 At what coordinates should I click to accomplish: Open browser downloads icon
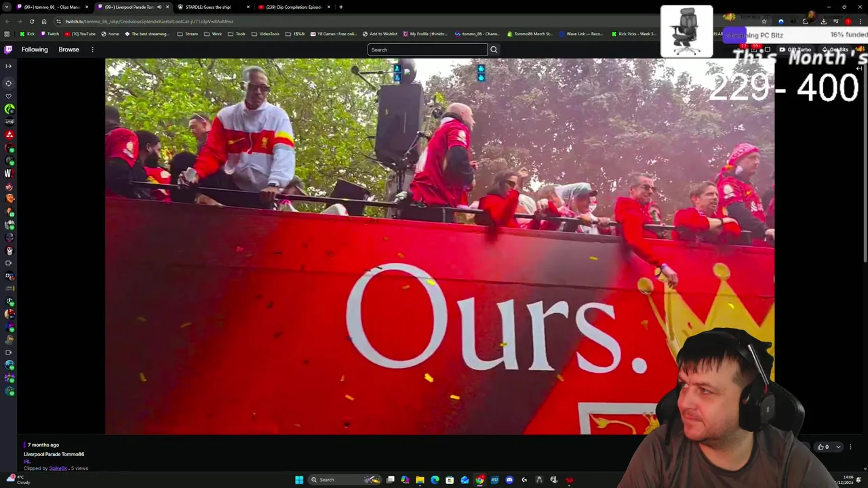tap(824, 21)
